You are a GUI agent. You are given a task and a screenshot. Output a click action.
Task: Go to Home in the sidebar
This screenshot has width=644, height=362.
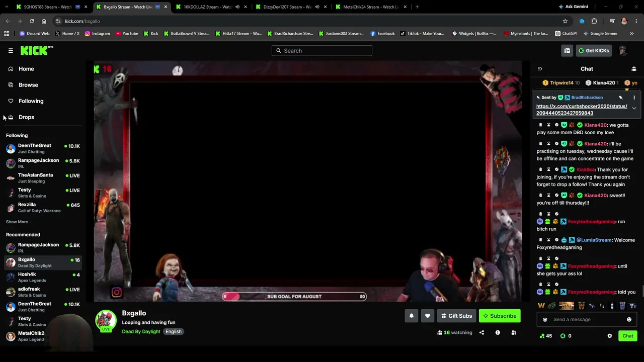(26, 69)
